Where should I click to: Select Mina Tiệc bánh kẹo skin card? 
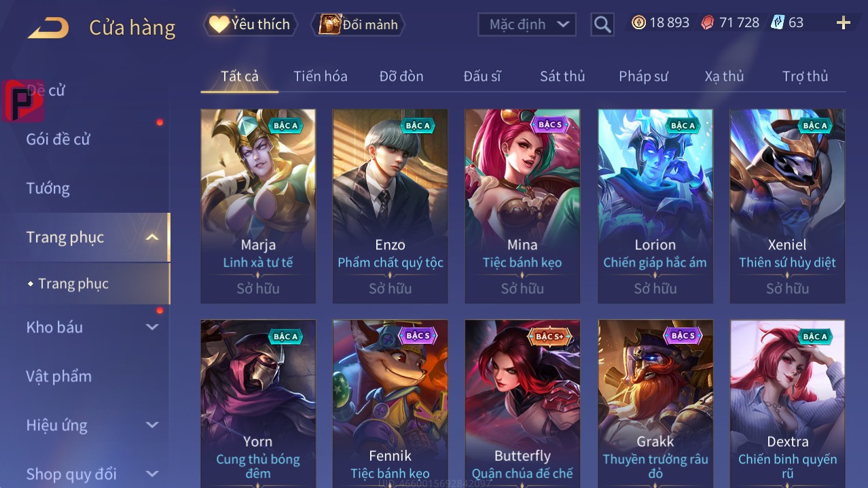[522, 206]
